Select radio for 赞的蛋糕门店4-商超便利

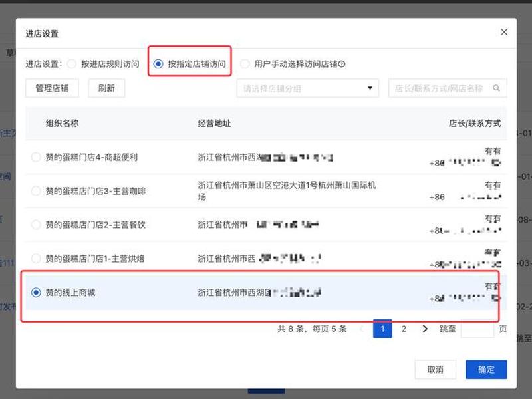[36, 157]
